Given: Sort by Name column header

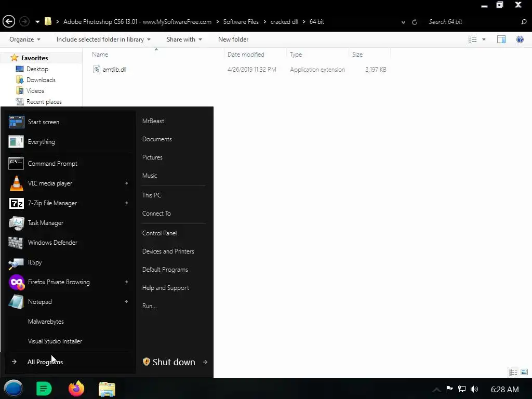Looking at the screenshot, I should 100,55.
